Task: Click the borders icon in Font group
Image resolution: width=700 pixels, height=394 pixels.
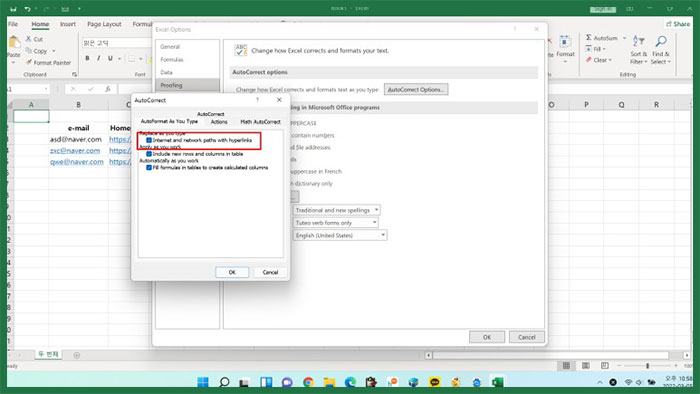Action: (x=132, y=58)
